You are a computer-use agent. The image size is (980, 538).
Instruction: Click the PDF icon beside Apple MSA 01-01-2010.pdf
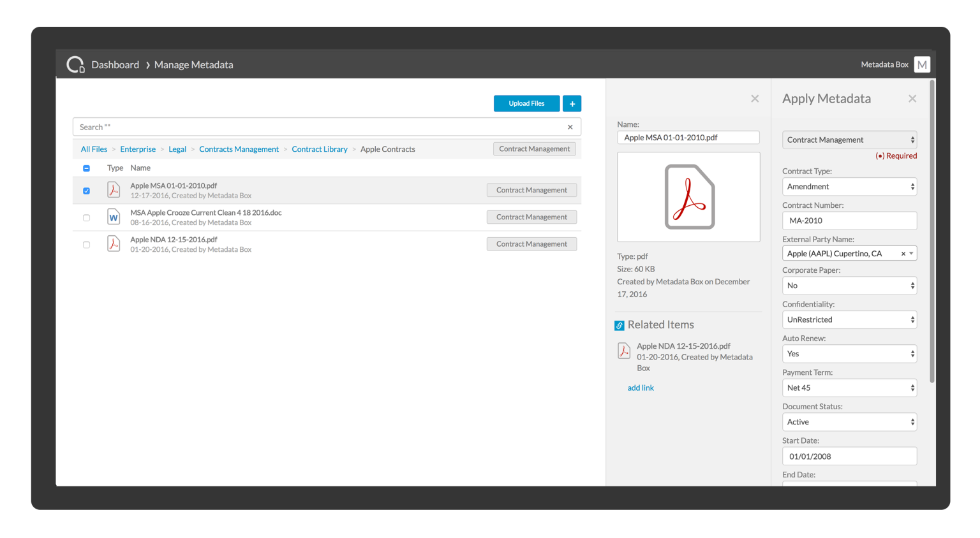pyautogui.click(x=114, y=189)
